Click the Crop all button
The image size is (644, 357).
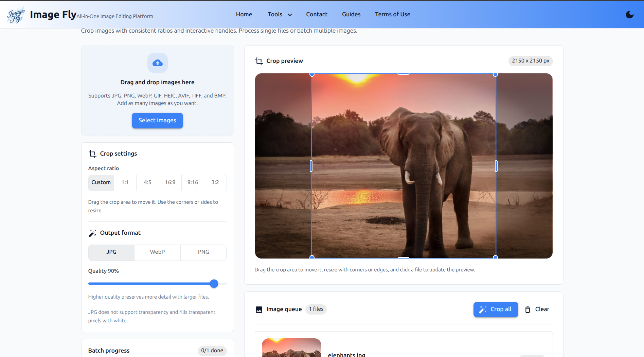[x=496, y=309]
